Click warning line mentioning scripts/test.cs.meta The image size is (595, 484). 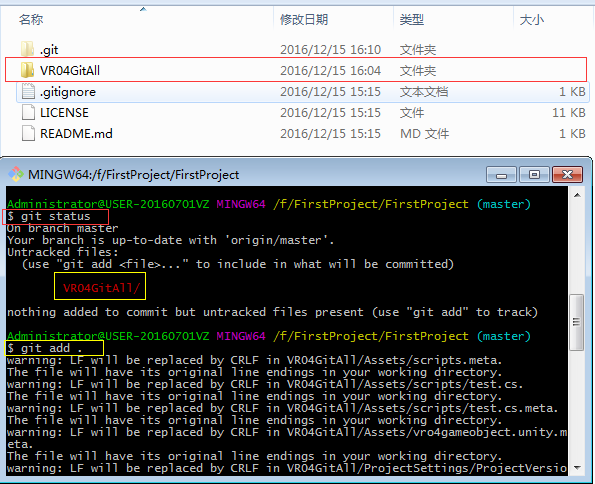click(x=283, y=408)
